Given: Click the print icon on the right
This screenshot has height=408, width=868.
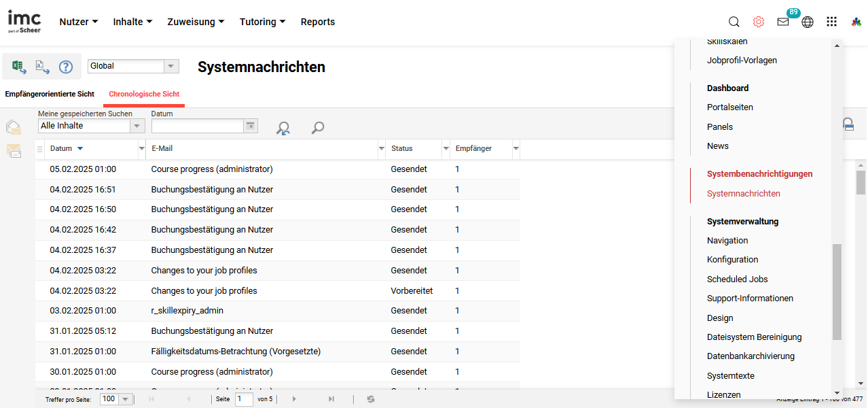Looking at the screenshot, I should point(848,125).
